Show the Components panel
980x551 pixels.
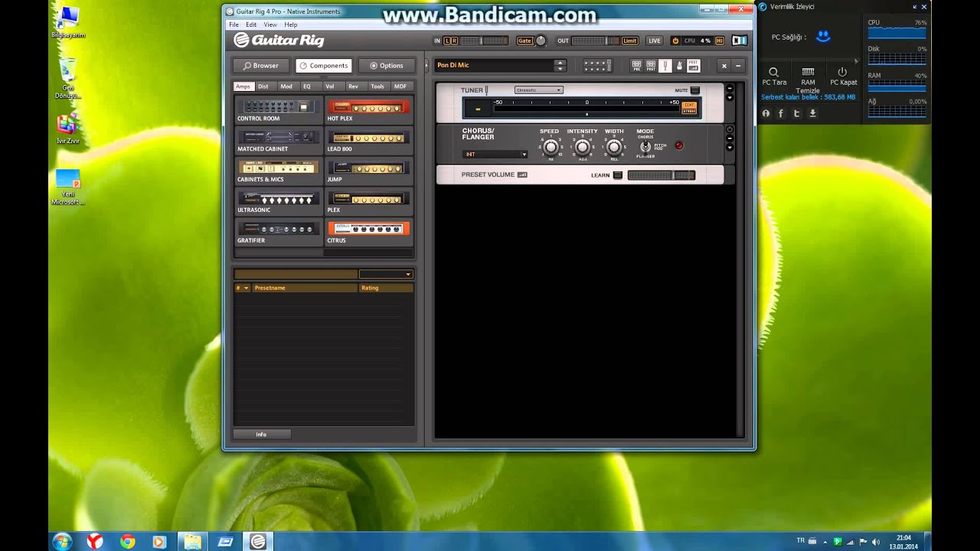click(324, 66)
